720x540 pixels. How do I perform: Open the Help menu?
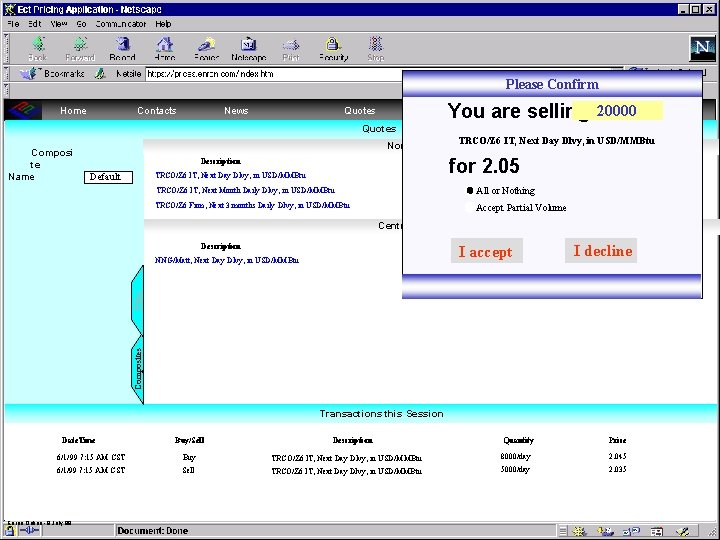point(163,24)
